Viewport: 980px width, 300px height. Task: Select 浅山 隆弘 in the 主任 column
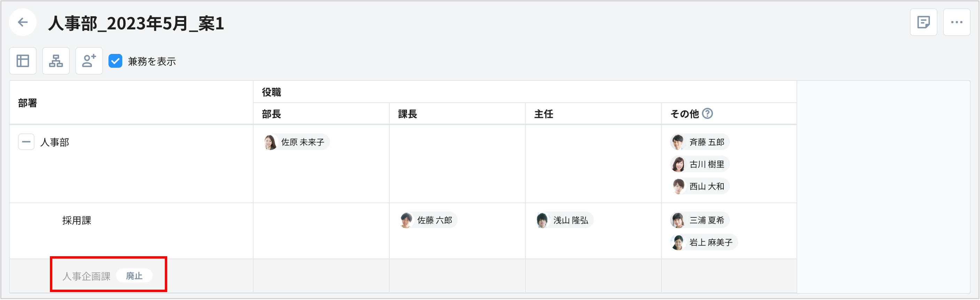tap(563, 220)
